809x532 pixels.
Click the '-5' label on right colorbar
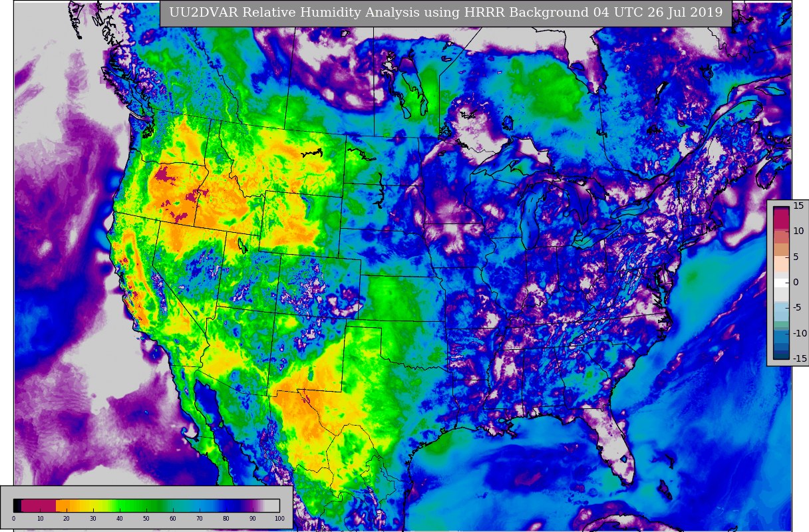tap(798, 307)
